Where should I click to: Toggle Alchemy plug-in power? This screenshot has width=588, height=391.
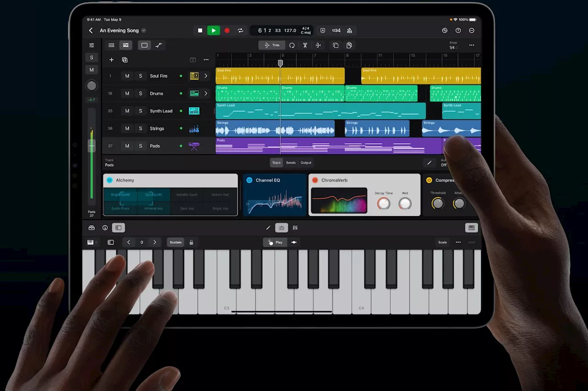click(109, 180)
